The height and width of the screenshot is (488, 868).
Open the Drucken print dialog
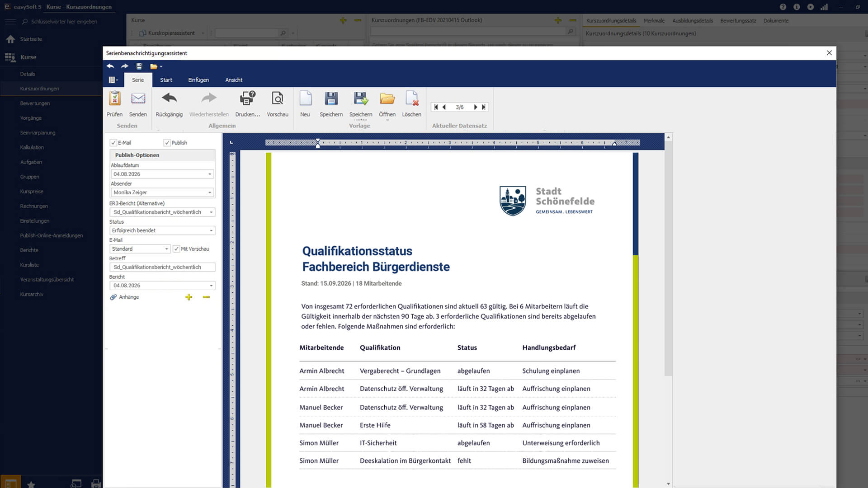coord(247,99)
